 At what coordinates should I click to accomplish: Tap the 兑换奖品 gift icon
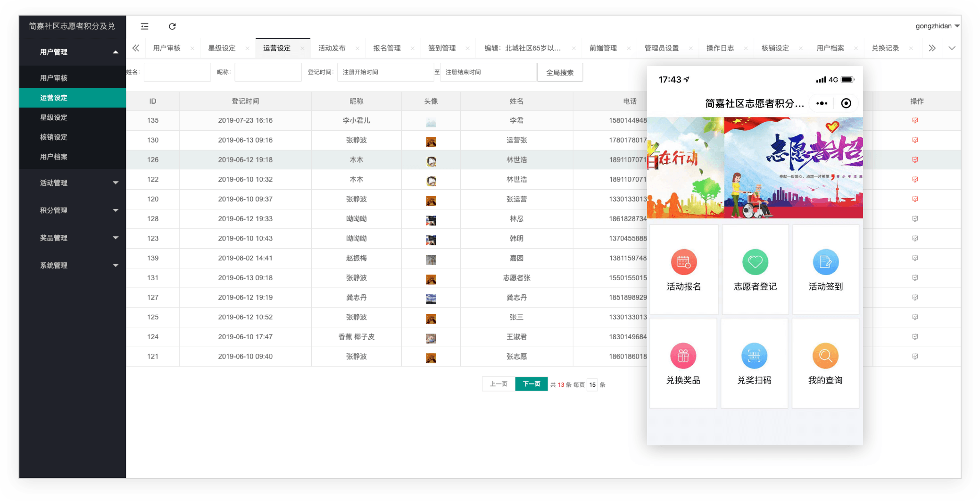[683, 356]
